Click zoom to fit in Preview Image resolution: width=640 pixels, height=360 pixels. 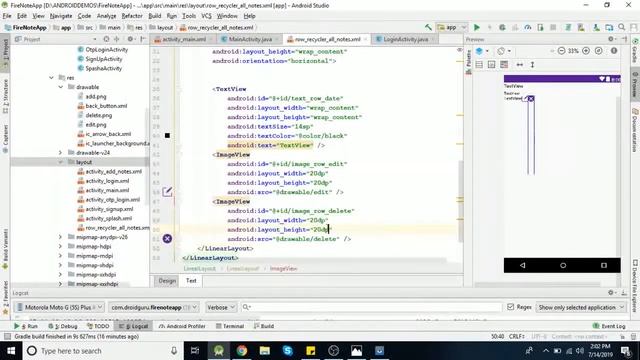pos(598,51)
